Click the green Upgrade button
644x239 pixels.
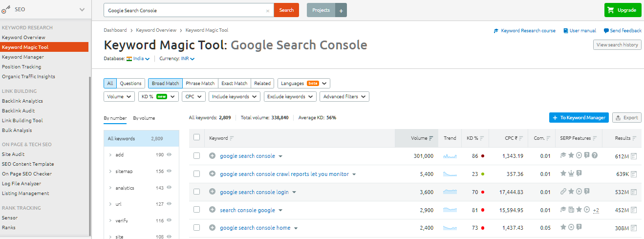click(623, 10)
